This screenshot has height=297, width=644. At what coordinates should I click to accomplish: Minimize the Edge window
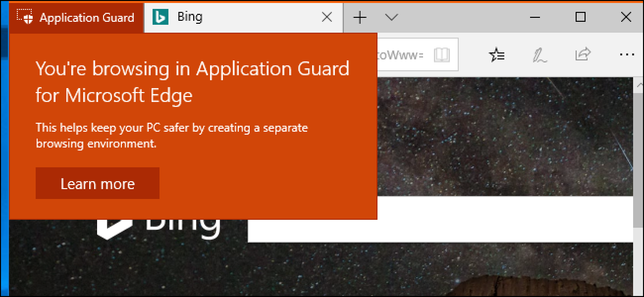(536, 17)
